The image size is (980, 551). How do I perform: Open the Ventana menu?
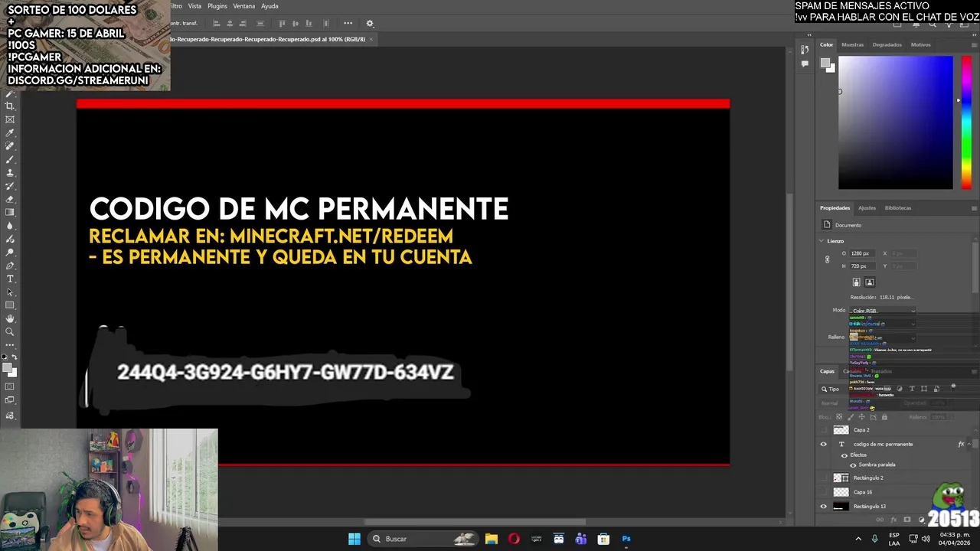pyautogui.click(x=244, y=6)
